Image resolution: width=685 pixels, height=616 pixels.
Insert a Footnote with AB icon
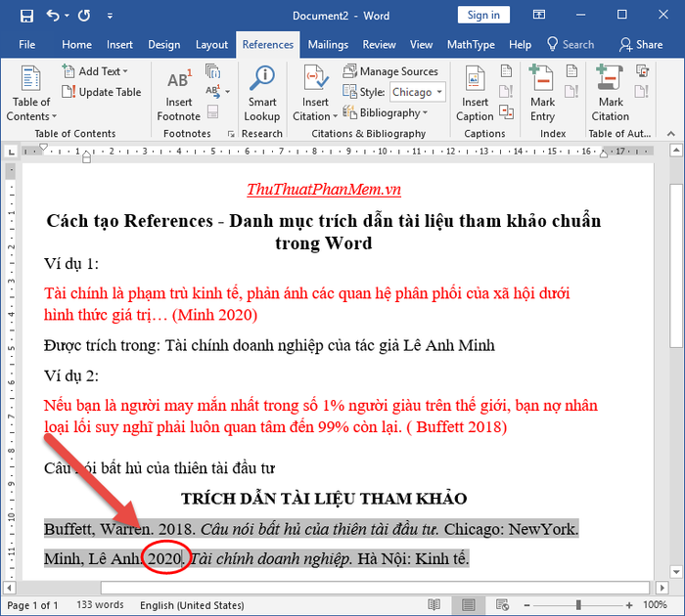[179, 94]
